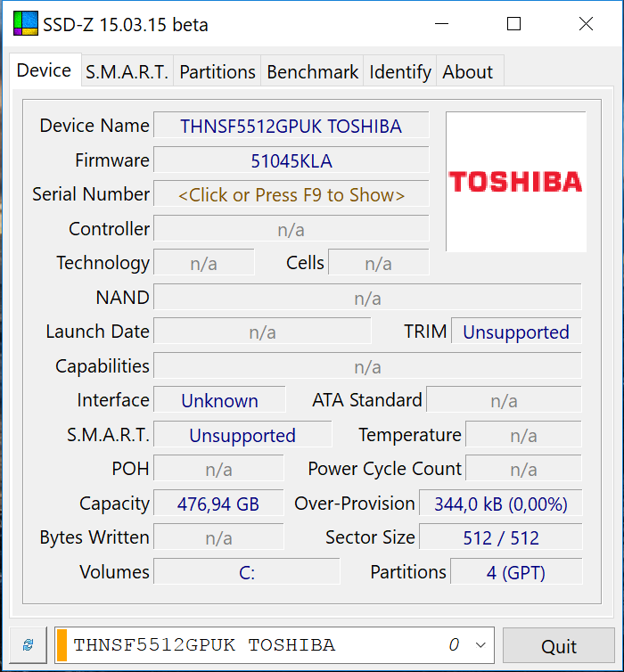Click the Bytes Written n/a field
Screen dimensions: 624x672
[218, 537]
